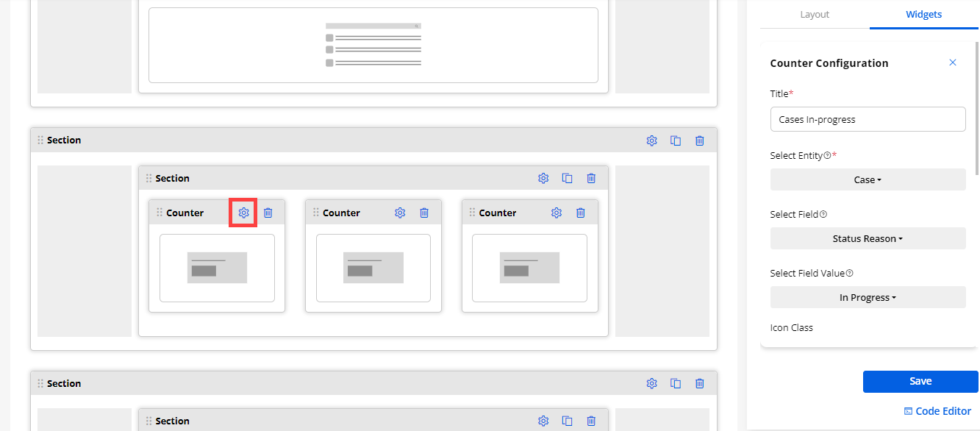Image resolution: width=980 pixels, height=431 pixels.
Task: Click the list widget preview thumbnail
Action: tap(373, 46)
